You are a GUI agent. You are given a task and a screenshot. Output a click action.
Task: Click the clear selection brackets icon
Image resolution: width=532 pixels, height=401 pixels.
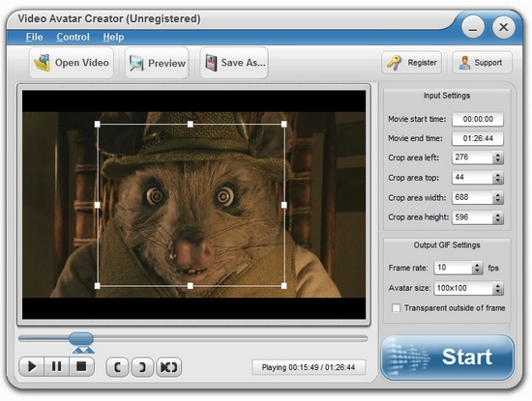pos(168,367)
